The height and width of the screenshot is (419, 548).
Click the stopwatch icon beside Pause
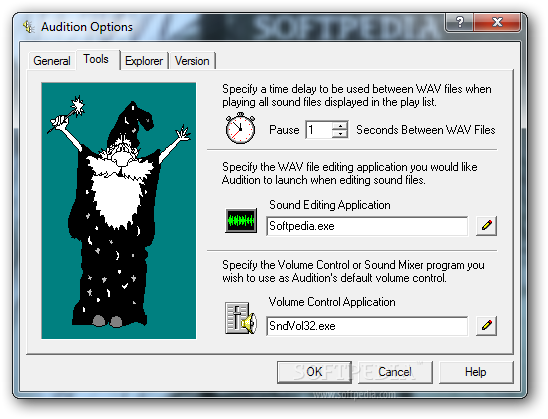click(240, 128)
